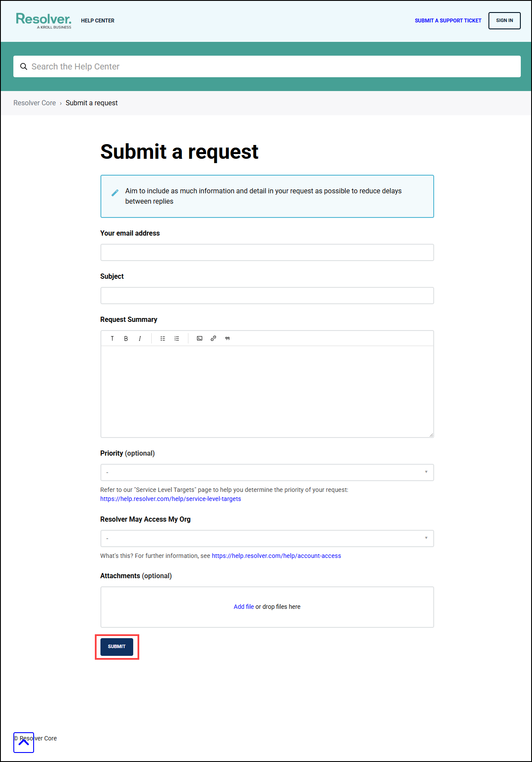This screenshot has height=762, width=532.
Task: Click the scroll-to-top arrow button
Action: 24,743
